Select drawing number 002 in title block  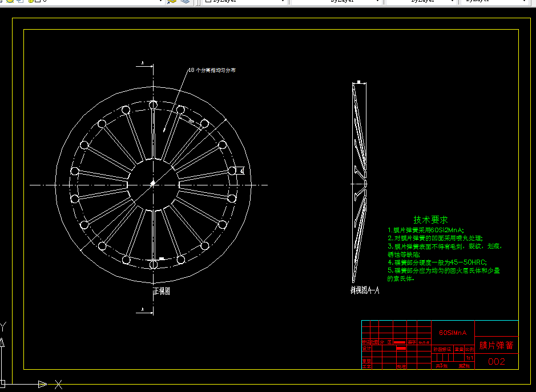point(497,362)
